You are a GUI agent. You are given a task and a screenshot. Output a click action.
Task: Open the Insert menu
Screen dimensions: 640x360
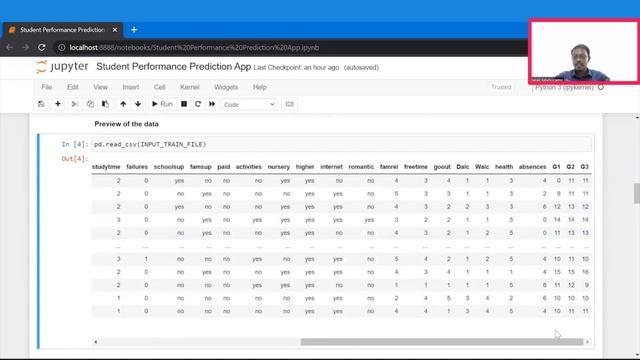click(x=131, y=87)
